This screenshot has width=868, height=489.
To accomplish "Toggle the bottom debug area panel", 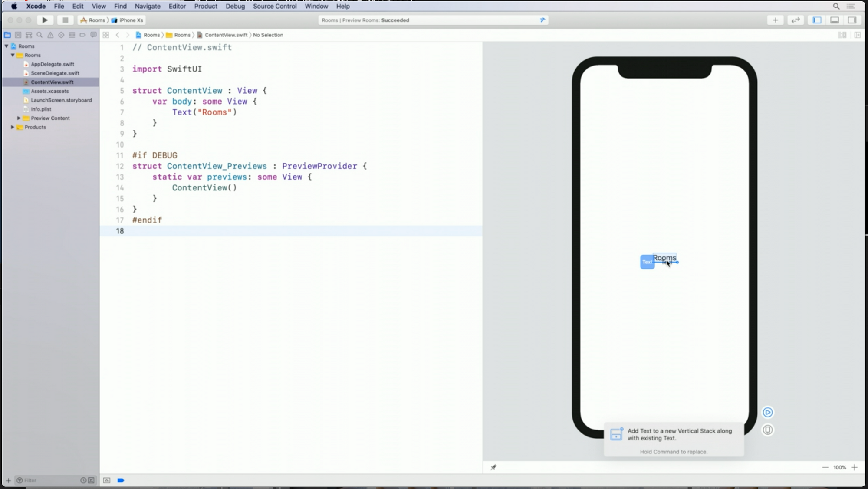I will click(834, 20).
